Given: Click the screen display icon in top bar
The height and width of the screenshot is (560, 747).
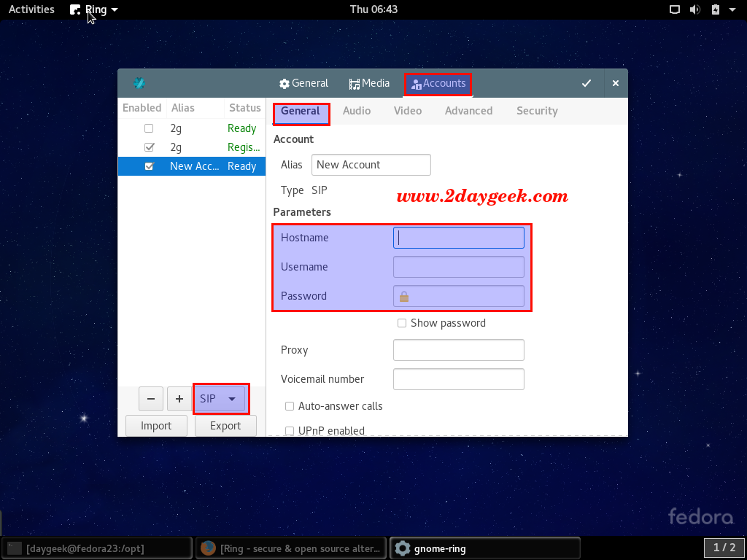Looking at the screenshot, I should click(x=675, y=9).
